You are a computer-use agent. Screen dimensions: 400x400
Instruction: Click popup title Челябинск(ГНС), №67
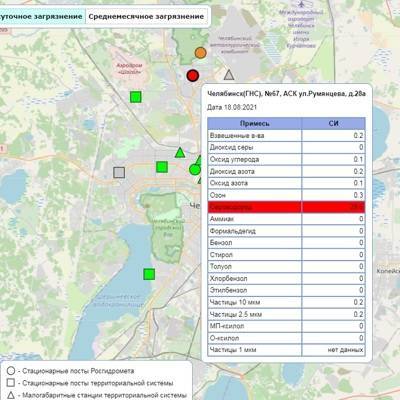pos(286,94)
